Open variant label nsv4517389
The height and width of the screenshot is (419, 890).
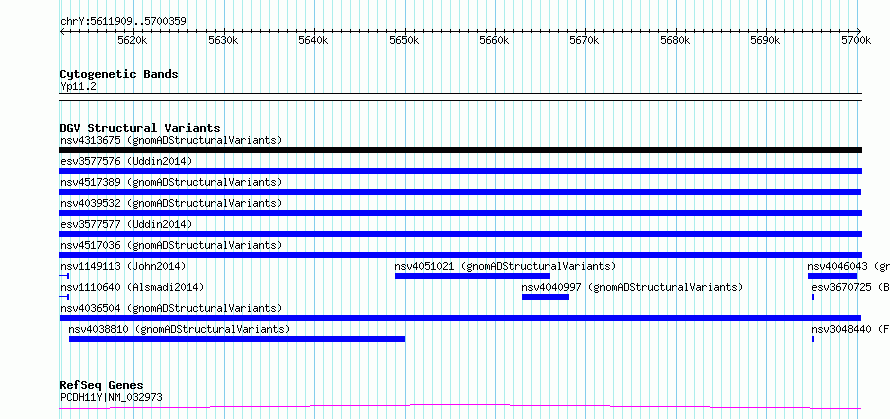[x=171, y=182]
